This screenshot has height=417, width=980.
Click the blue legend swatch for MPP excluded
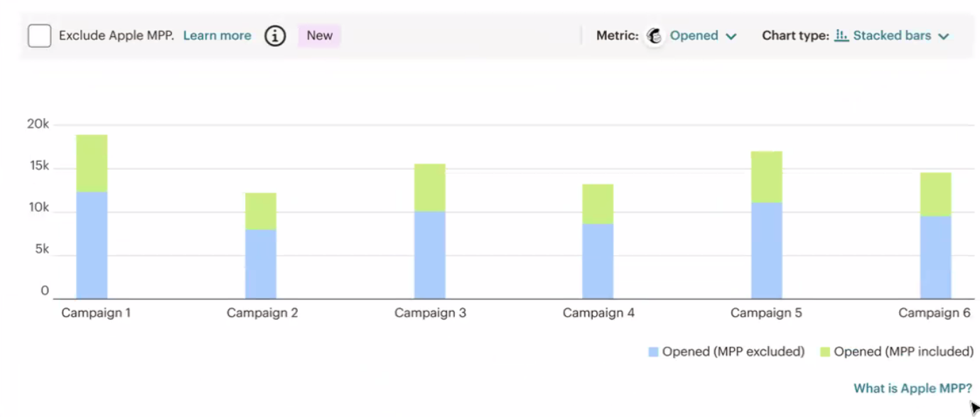[653, 352]
